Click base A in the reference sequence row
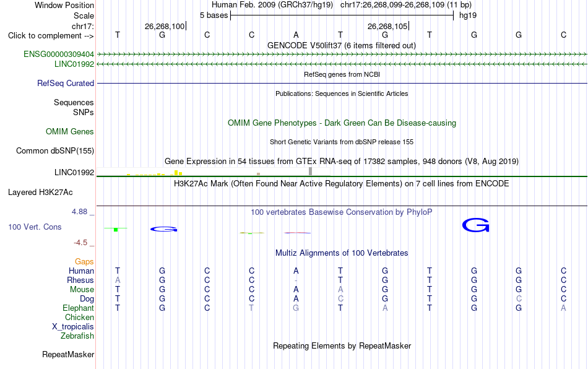The height and width of the screenshot is (369, 588). point(296,35)
